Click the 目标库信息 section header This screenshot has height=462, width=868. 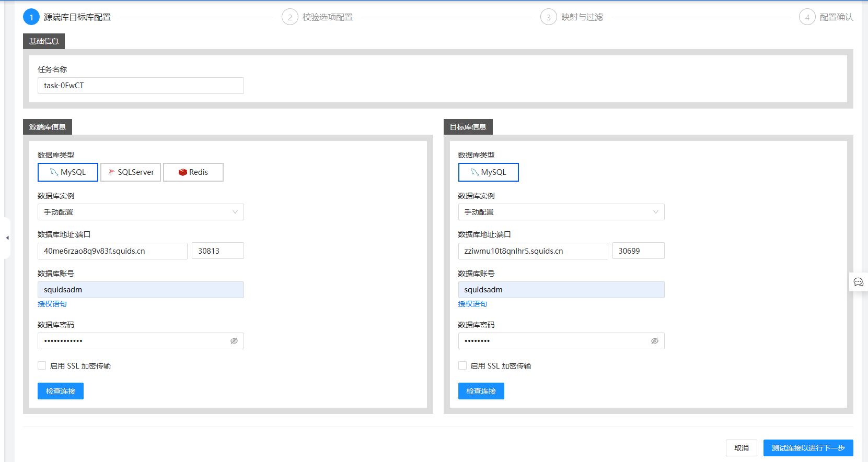pyautogui.click(x=468, y=127)
